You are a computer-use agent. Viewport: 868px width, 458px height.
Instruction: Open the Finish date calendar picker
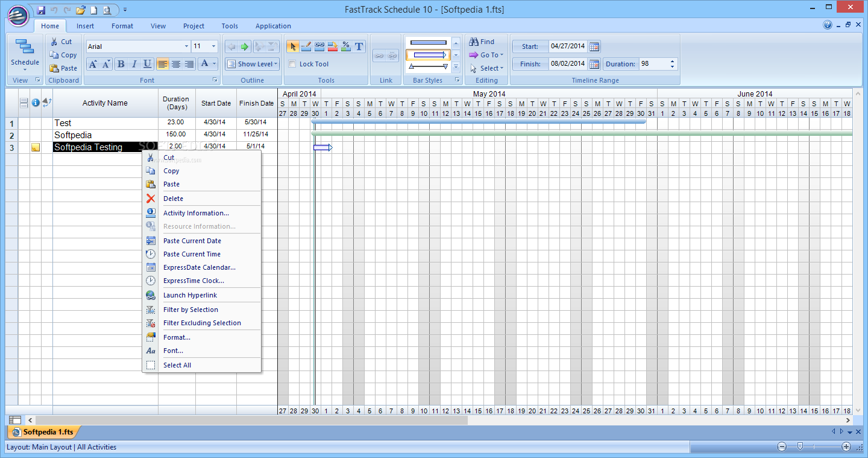pos(594,64)
